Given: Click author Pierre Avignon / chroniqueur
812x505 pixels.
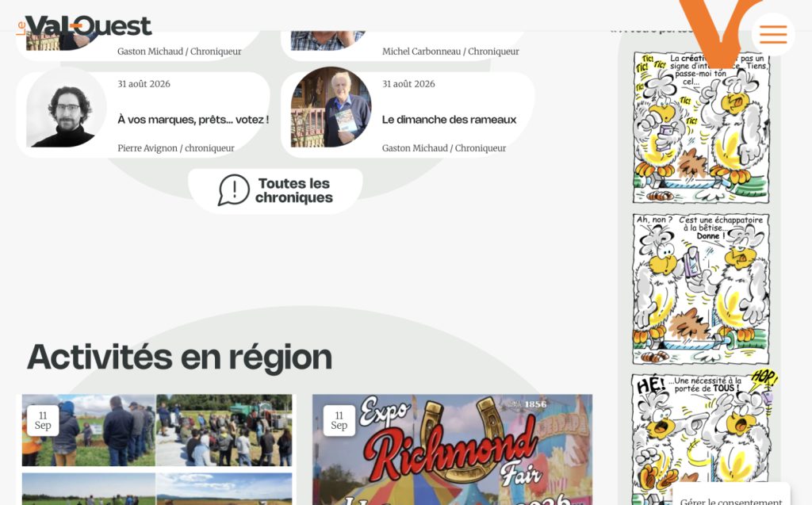Looking at the screenshot, I should (175, 148).
